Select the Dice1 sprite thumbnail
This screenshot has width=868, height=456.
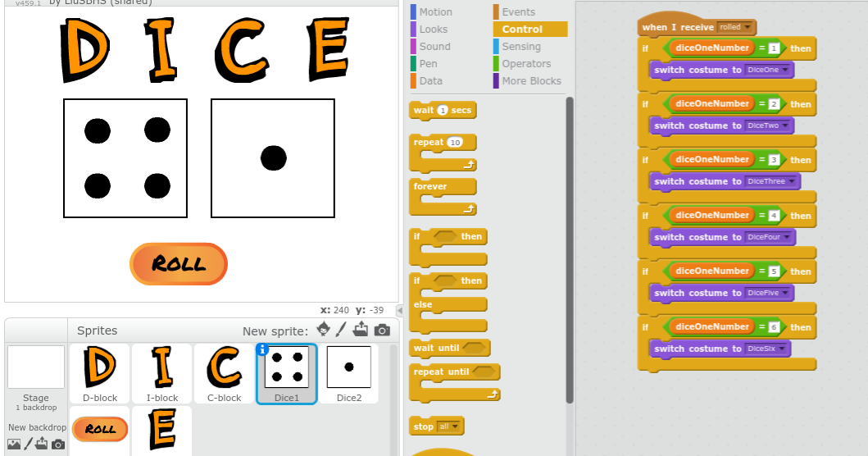287,373
